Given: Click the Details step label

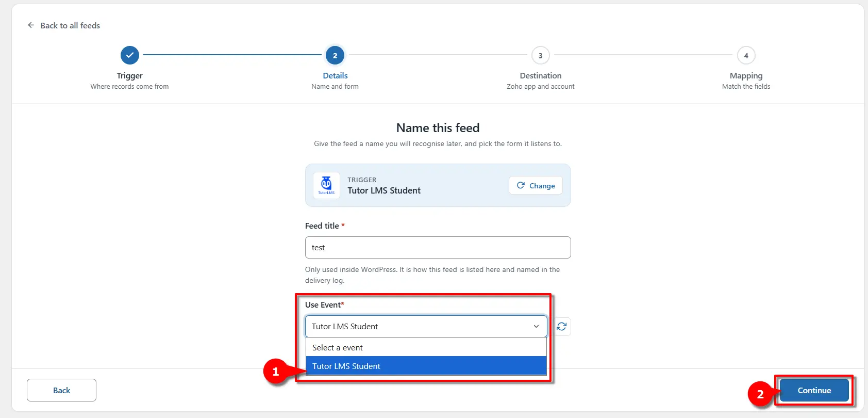Looking at the screenshot, I should click(x=335, y=75).
